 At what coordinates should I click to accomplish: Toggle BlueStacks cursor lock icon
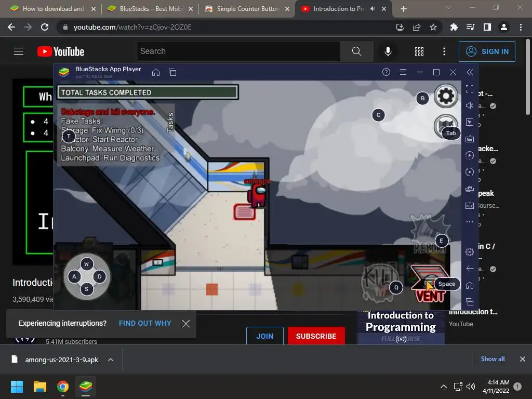[x=470, y=122]
